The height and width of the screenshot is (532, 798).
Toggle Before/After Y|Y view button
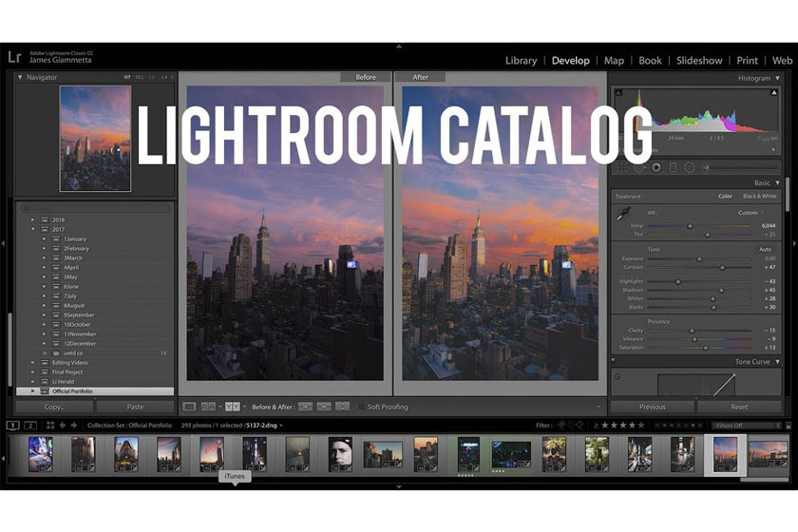click(x=233, y=407)
